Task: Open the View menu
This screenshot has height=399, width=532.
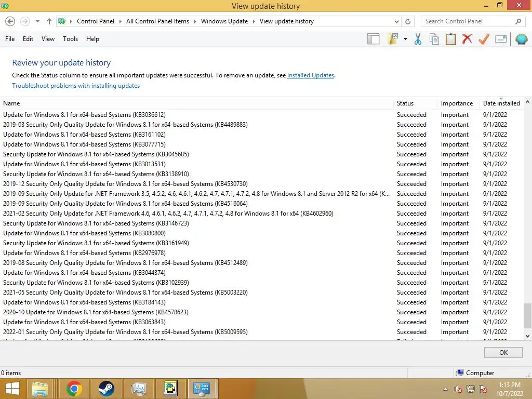Action: [48, 39]
